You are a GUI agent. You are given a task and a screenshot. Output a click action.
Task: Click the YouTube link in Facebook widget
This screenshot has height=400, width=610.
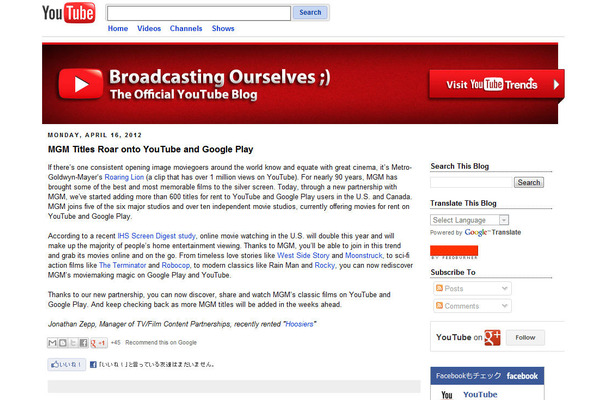click(480, 394)
